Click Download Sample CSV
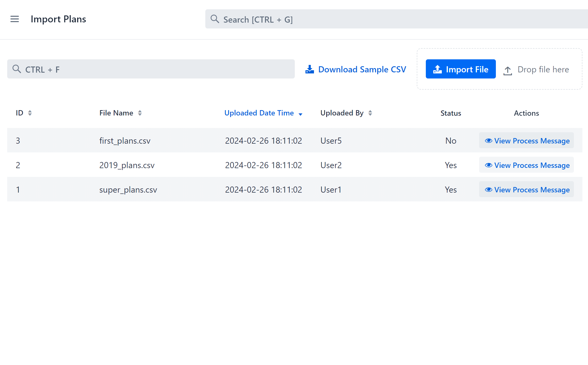The height and width of the screenshot is (365, 588). [362, 69]
